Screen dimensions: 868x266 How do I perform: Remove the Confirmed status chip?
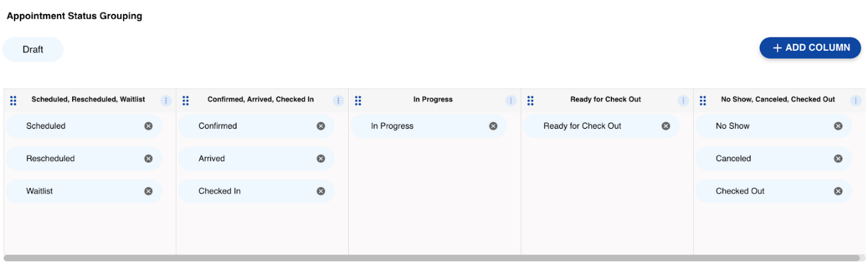321,126
